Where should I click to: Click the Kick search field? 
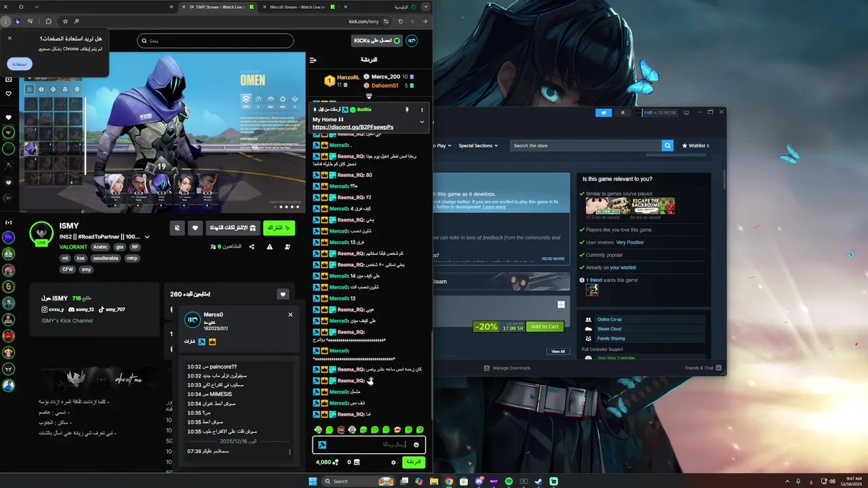[x=215, y=41]
